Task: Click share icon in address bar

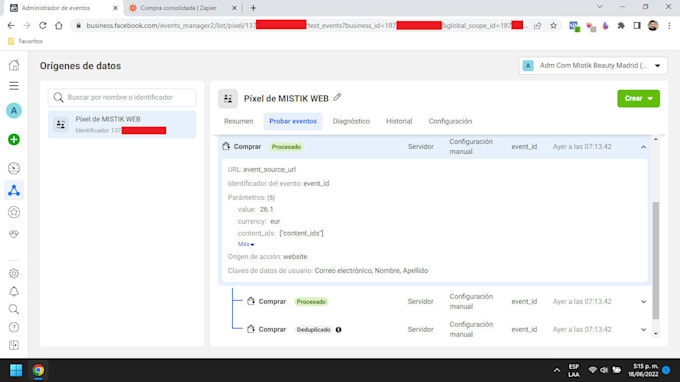Action: point(538,26)
